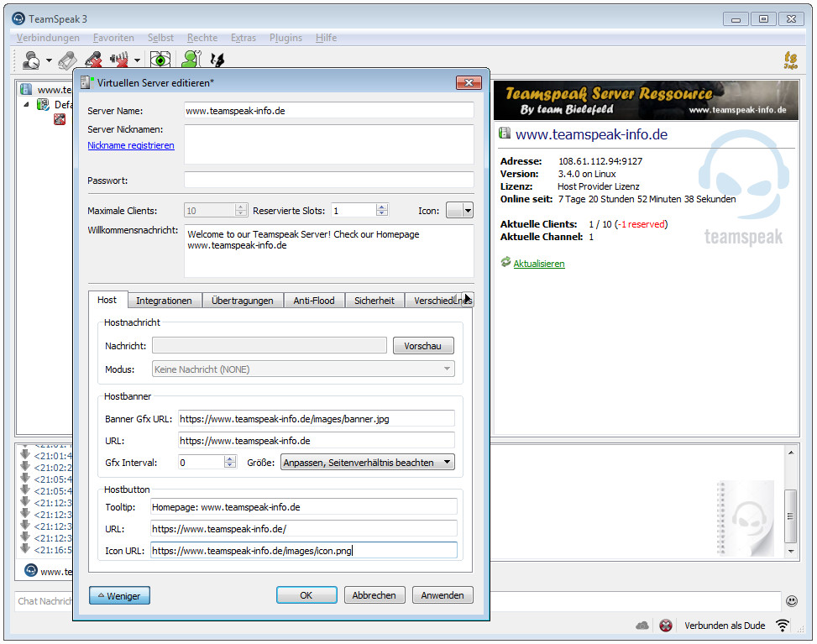Click the Anwenden button
Viewport: 817px width, 644px height.
[x=443, y=595]
